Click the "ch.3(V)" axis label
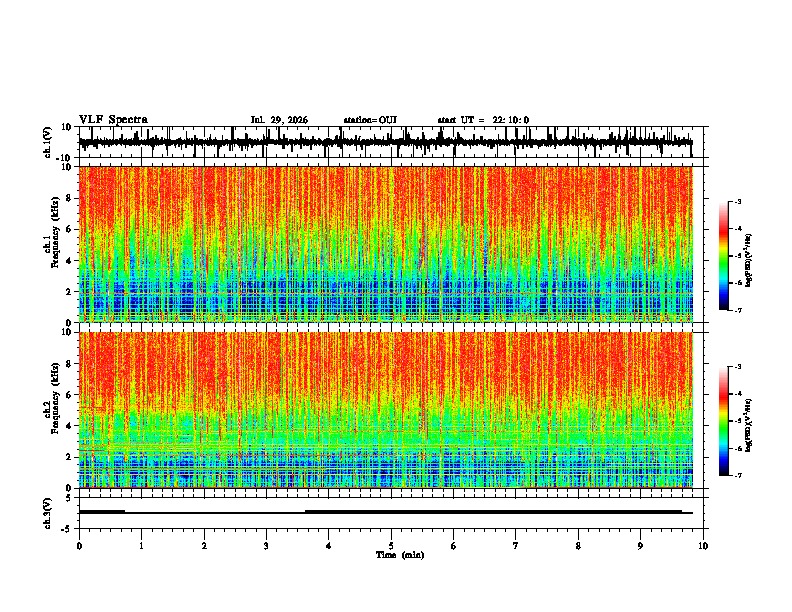The image size is (792, 612). pos(48,513)
